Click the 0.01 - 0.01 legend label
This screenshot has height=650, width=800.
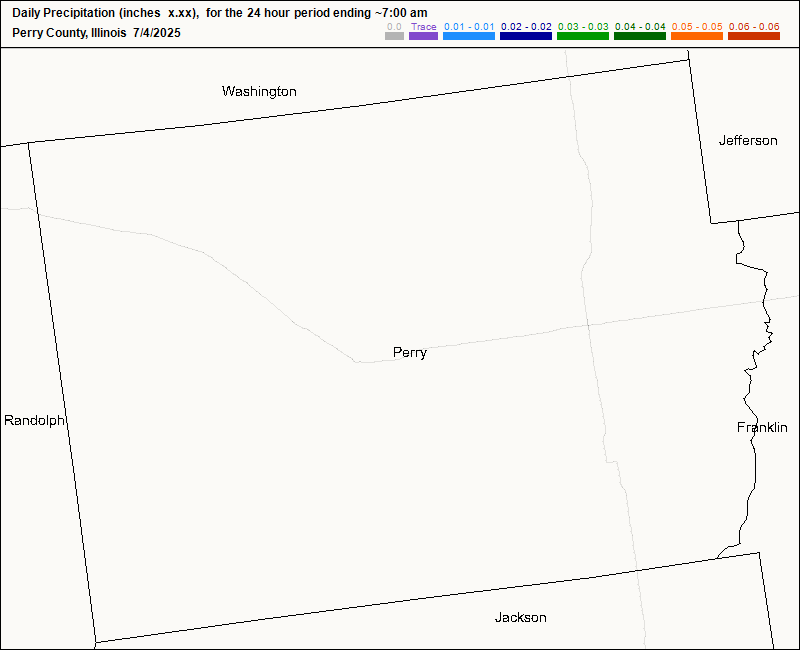point(469,27)
